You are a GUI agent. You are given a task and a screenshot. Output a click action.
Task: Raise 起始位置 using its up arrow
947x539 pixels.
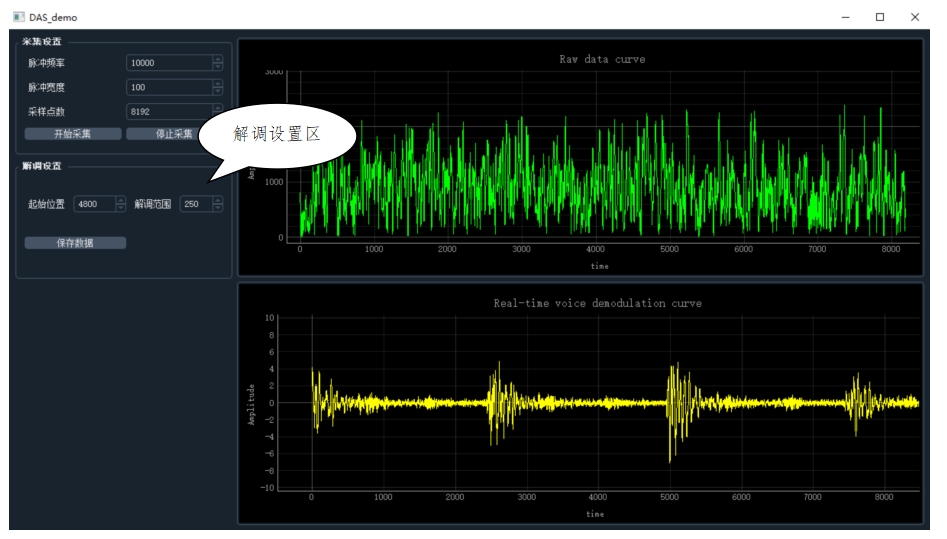point(121,200)
